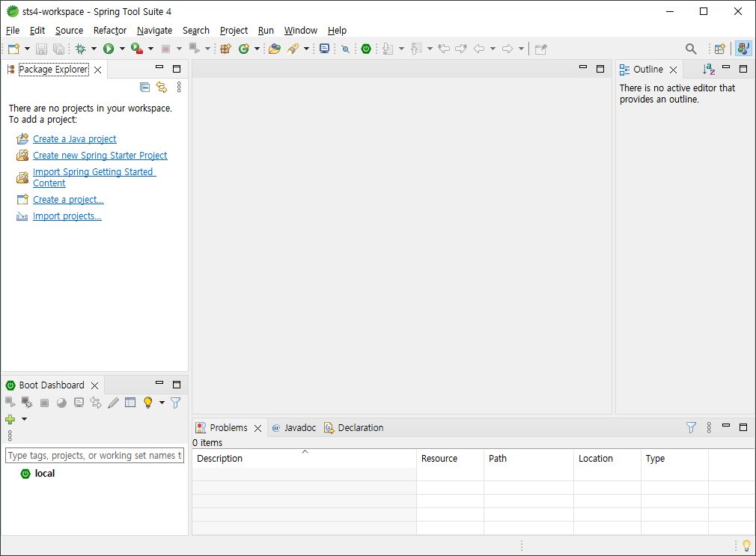756x556 pixels.
Task: Toggle Skip All Breakpoints icon
Action: tap(345, 49)
